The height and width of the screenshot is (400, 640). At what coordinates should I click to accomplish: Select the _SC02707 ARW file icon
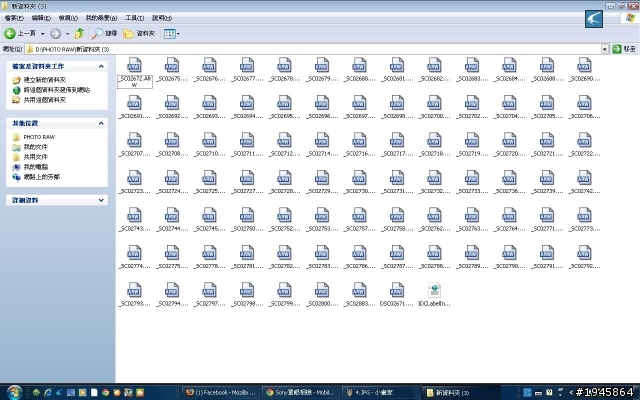coord(134,140)
